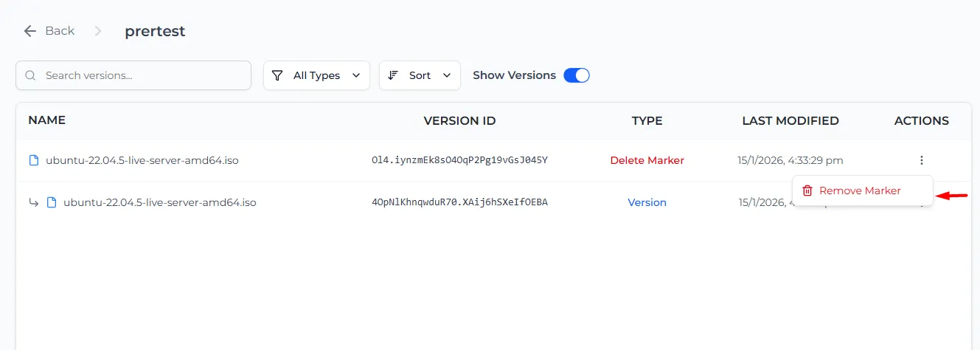Image resolution: width=980 pixels, height=350 pixels.
Task: Click version ID Ol4.iynzmEk8sO4OqP2Pg19vGsJ045Y
Action: pos(459,160)
